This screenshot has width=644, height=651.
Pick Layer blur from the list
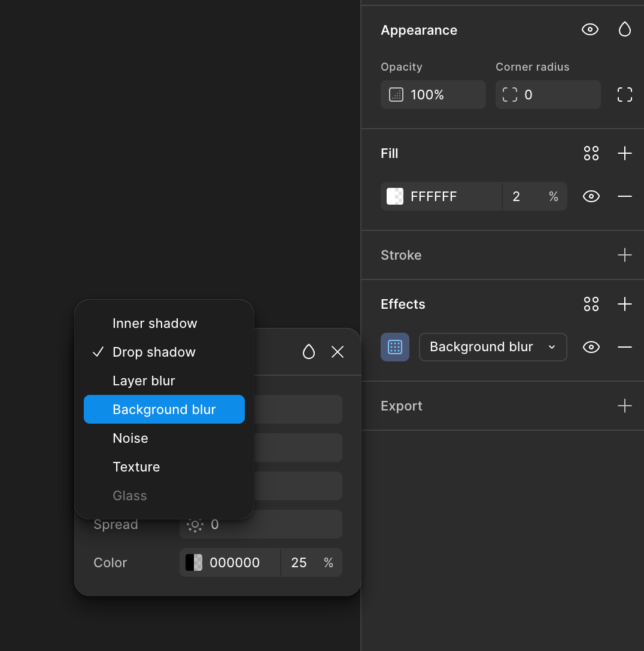tap(144, 381)
